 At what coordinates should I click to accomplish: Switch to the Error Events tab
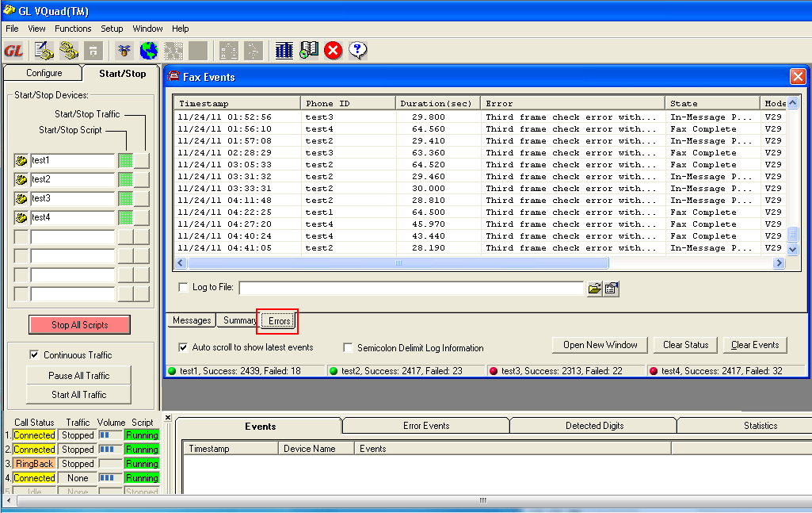point(426,426)
